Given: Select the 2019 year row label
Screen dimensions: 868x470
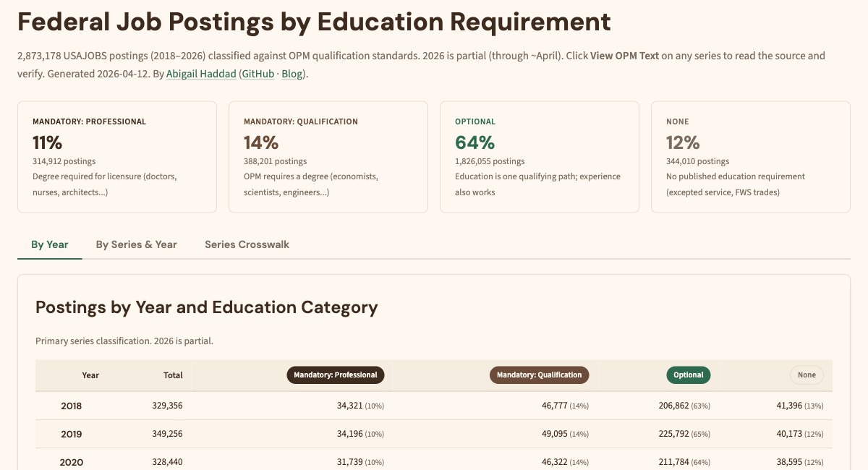Looking at the screenshot, I should point(72,435).
